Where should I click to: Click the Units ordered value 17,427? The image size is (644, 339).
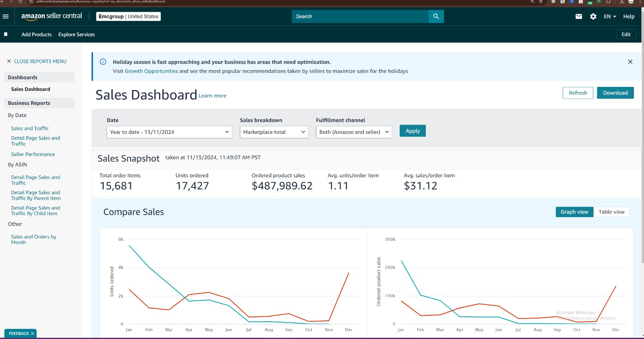pos(192,186)
